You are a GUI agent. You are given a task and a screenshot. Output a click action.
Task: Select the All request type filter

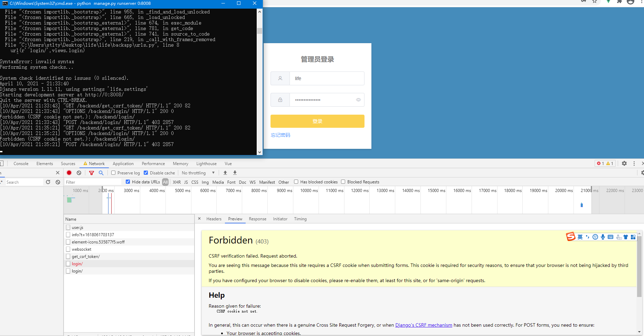pos(165,182)
